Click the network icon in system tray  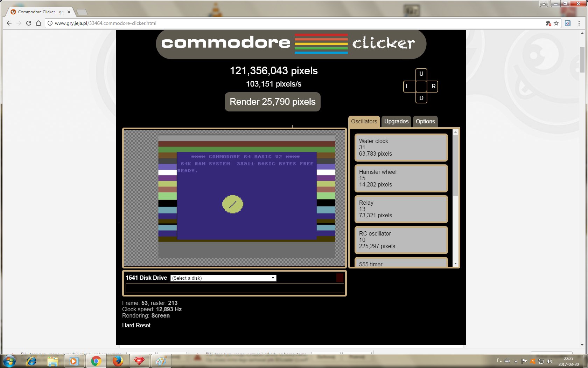click(x=541, y=361)
